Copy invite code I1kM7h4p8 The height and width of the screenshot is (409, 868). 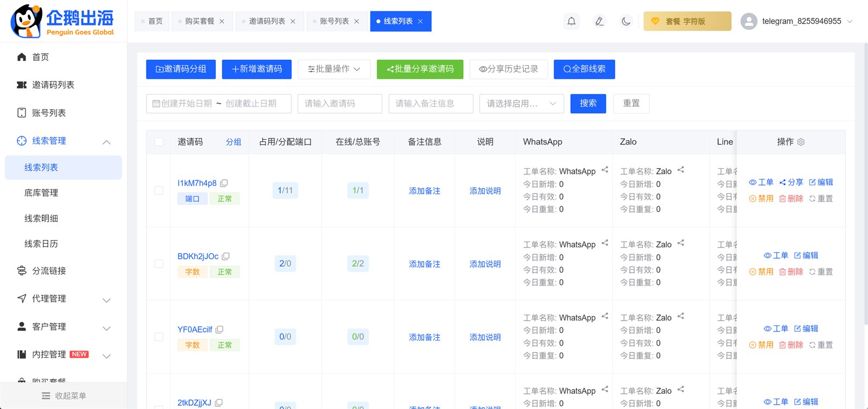[x=224, y=183]
